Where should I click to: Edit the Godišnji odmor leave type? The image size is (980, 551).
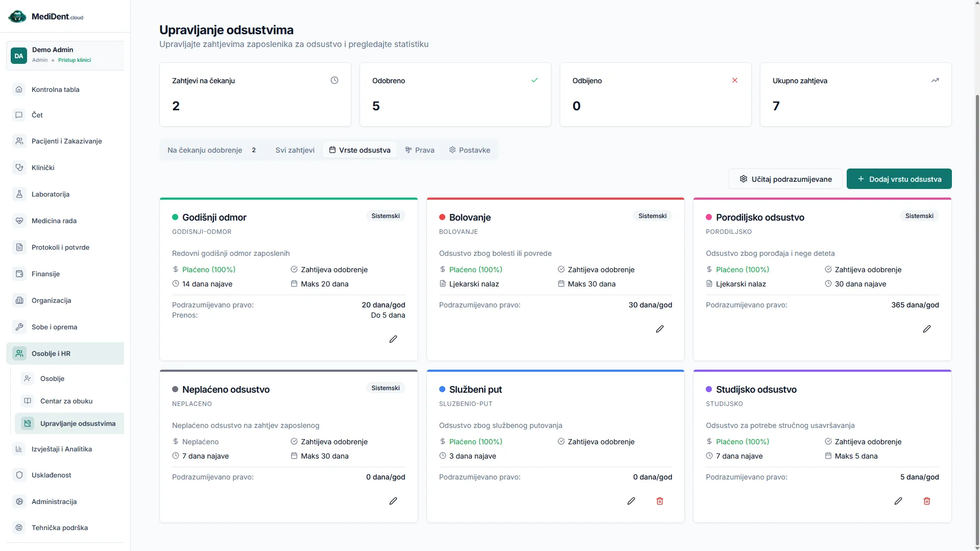393,339
